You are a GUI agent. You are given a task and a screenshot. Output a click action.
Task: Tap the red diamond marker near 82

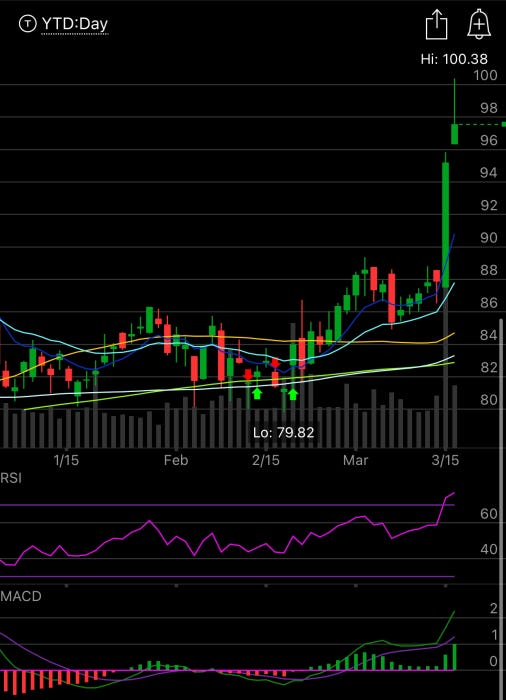click(x=275, y=363)
